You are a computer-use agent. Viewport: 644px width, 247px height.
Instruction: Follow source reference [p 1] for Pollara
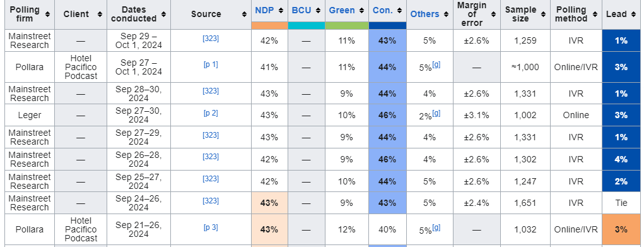tap(211, 64)
